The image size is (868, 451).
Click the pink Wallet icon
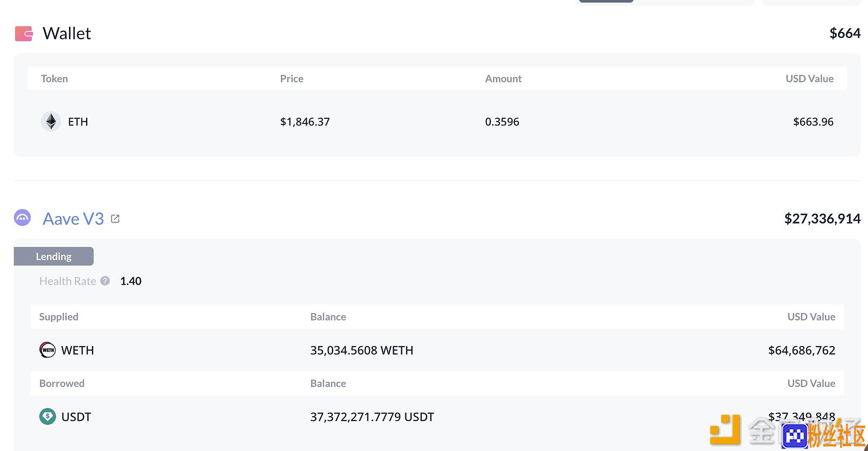(24, 34)
